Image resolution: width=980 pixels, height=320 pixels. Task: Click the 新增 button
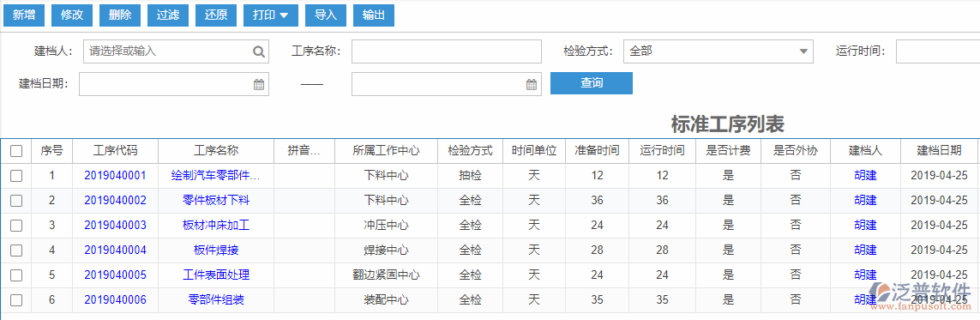tap(24, 15)
